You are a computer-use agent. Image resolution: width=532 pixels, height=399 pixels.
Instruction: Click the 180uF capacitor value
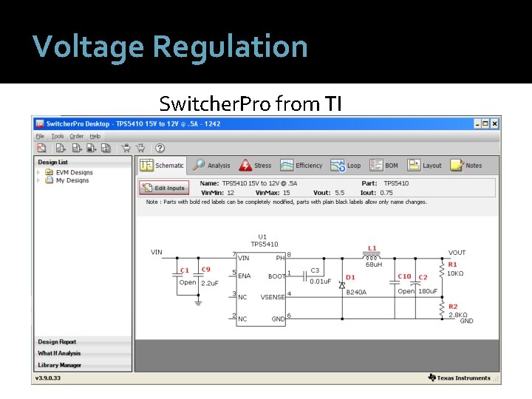[x=428, y=291]
